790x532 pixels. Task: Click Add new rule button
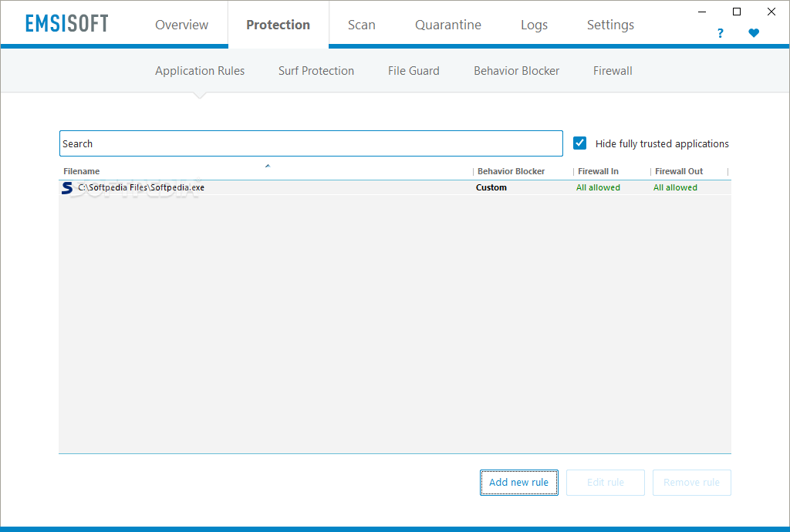tap(519, 482)
